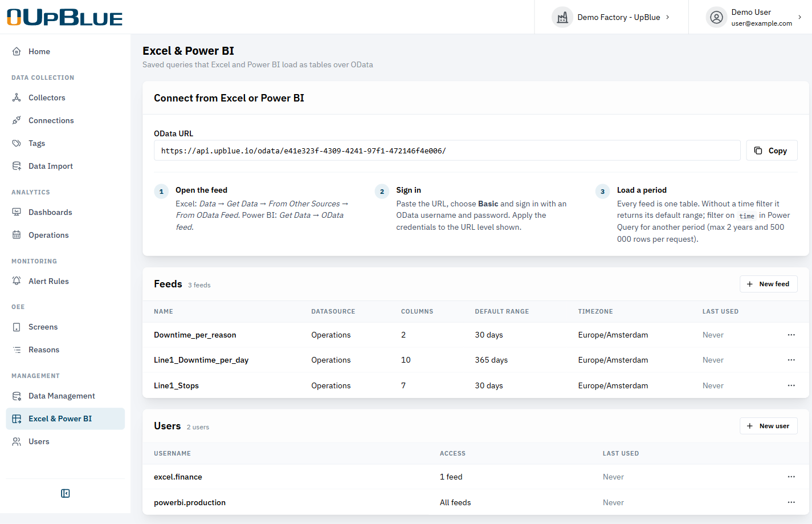Click the Dashboards monitor icon
The height and width of the screenshot is (524, 812).
tap(17, 212)
